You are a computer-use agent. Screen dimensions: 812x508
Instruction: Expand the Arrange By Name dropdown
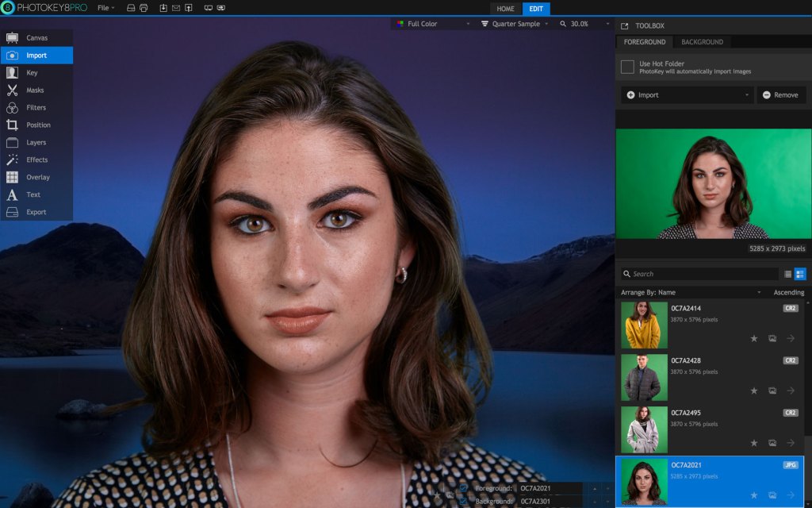click(691, 292)
